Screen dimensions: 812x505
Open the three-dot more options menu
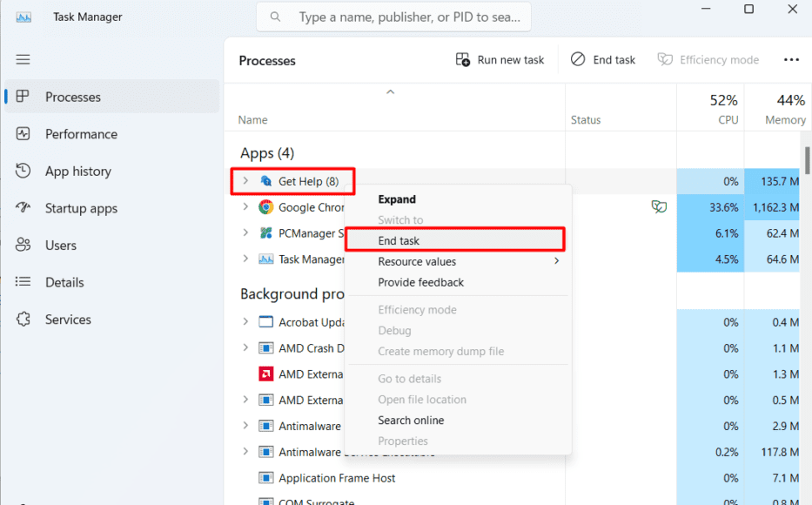[791, 59]
